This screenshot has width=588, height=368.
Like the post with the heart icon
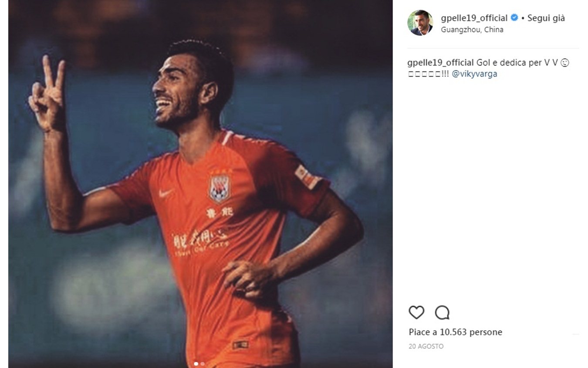coord(416,312)
